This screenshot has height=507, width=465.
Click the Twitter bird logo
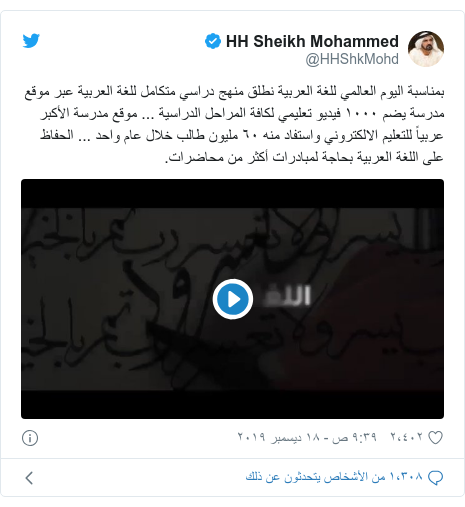31,41
